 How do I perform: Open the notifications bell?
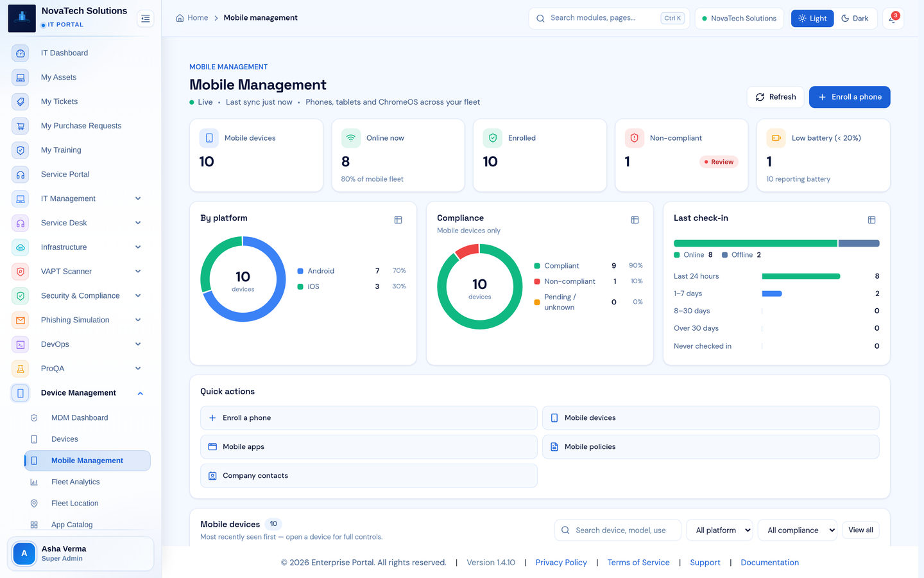[893, 19]
